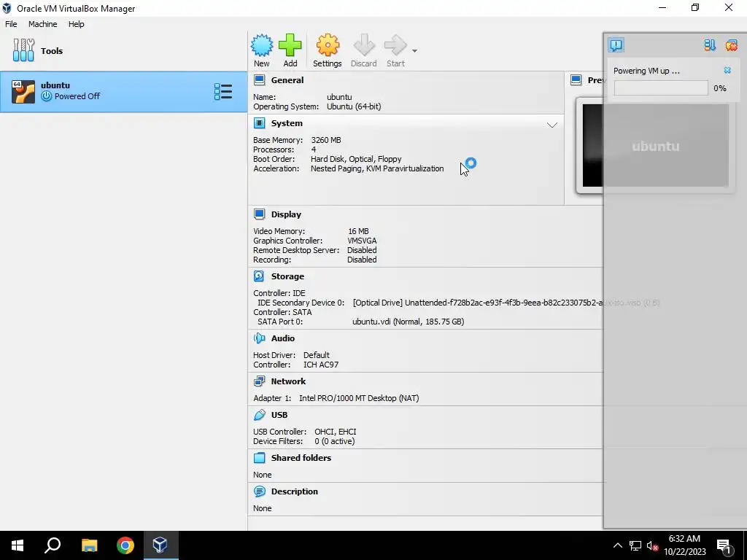Click the Display section monitor icon
Screen dimensions: 747x560
[x=259, y=214]
